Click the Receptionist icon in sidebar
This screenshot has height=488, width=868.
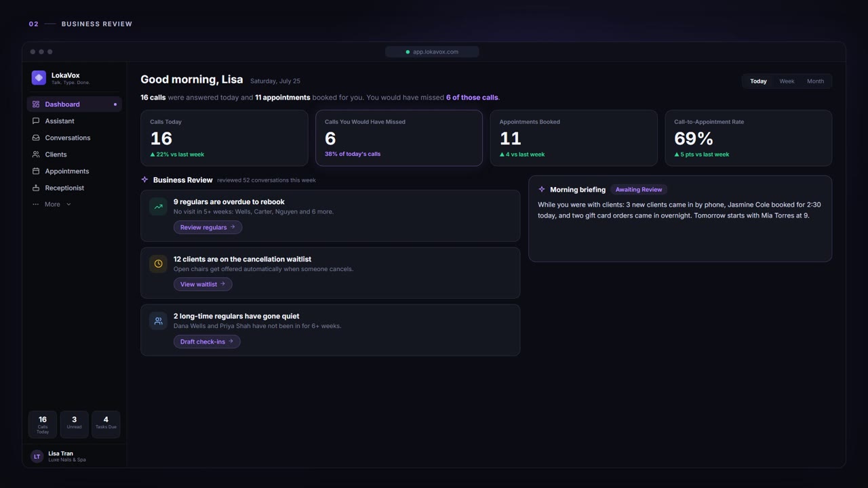pyautogui.click(x=36, y=188)
